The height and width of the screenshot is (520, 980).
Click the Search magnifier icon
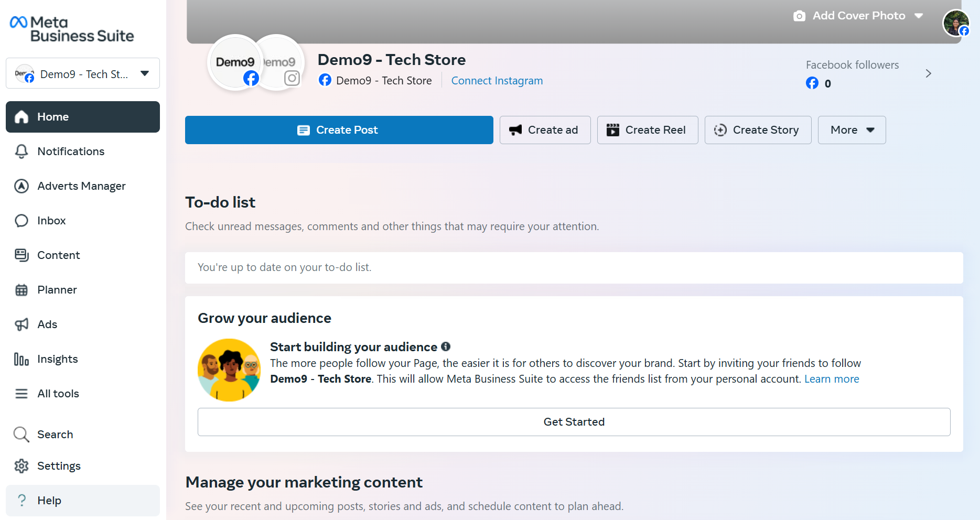point(21,435)
